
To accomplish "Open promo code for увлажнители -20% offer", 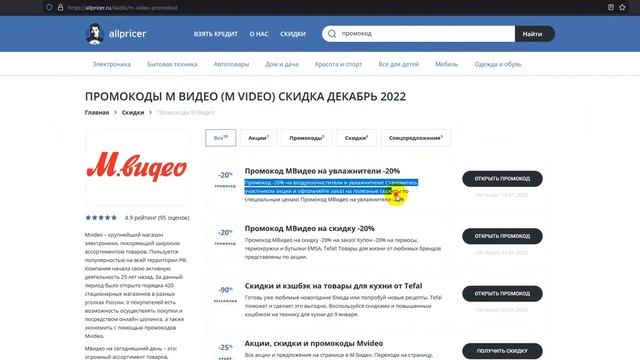I will coord(502,179).
